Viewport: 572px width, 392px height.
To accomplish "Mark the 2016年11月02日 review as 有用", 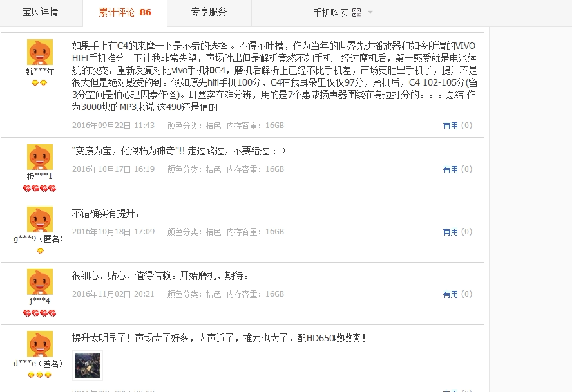I will click(x=457, y=294).
